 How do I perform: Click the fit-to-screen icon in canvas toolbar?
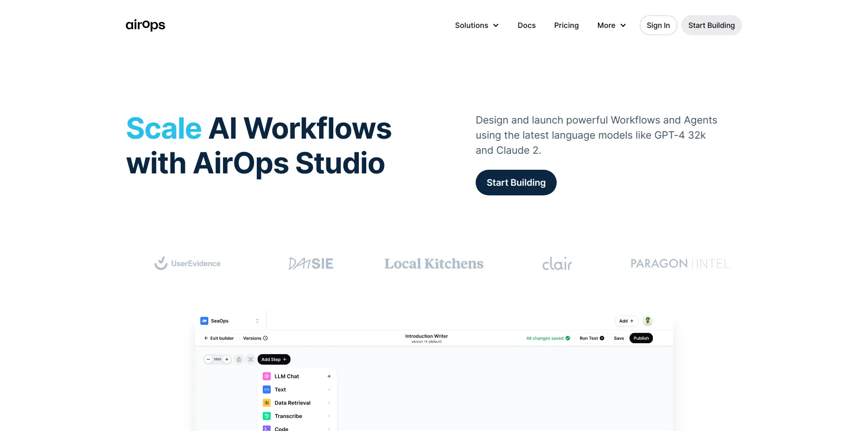click(250, 359)
